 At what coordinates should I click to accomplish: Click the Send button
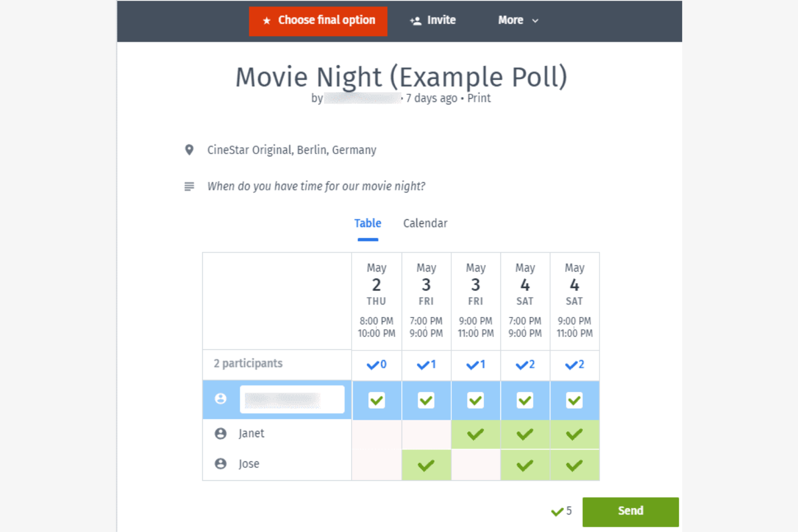click(630, 512)
